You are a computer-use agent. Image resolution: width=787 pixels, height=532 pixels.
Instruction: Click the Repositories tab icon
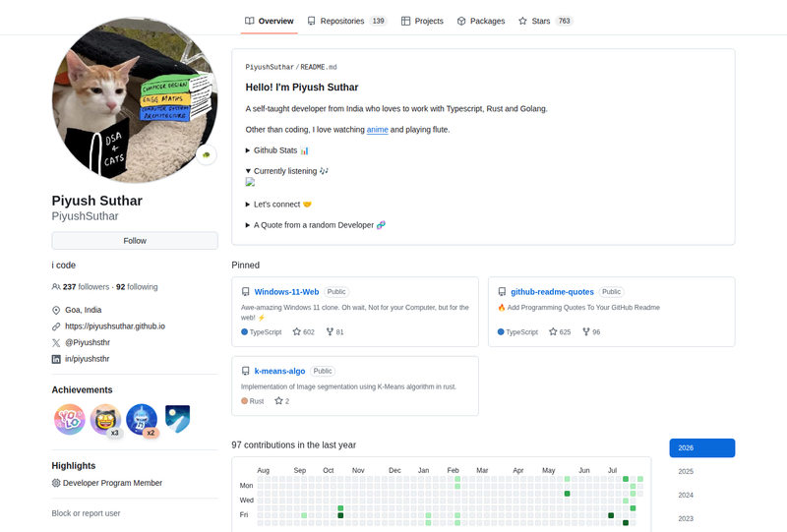pyautogui.click(x=312, y=21)
